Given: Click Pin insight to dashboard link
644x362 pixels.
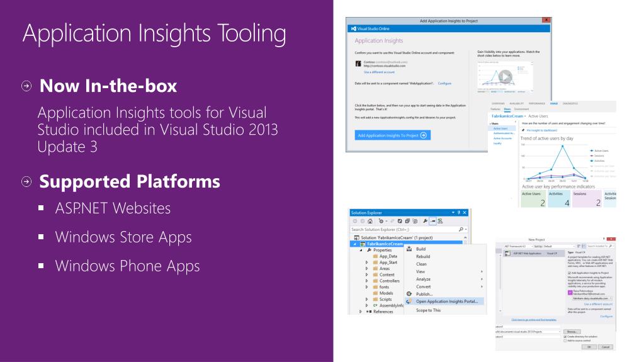Looking at the screenshot, I should point(542,130).
